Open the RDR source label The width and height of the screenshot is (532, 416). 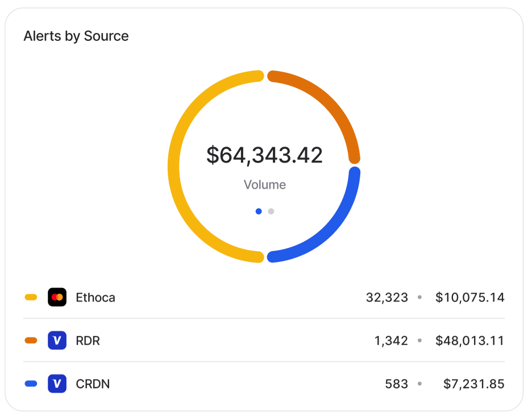88,340
